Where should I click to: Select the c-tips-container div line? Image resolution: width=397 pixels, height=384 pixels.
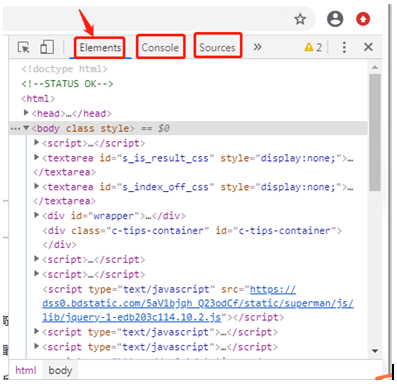192,230
